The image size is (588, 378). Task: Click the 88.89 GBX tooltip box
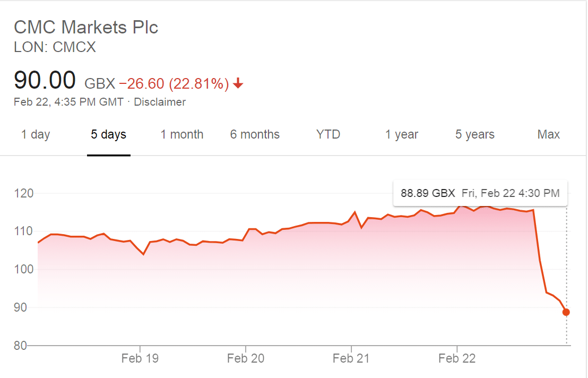point(480,193)
